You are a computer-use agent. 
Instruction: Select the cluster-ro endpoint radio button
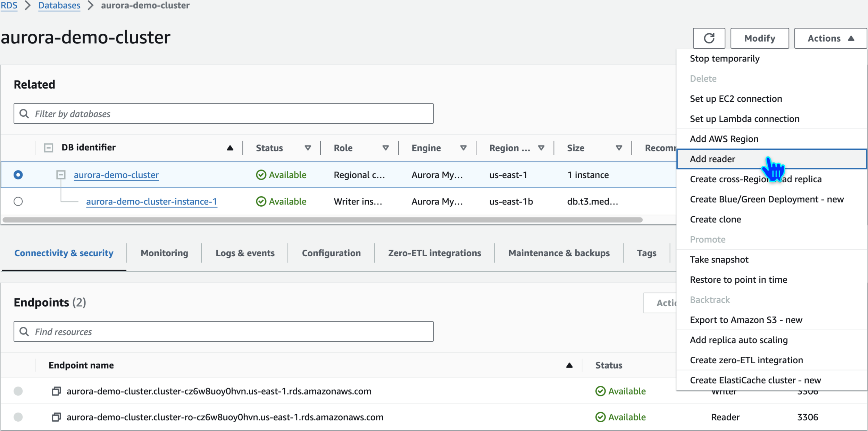pos(18,417)
